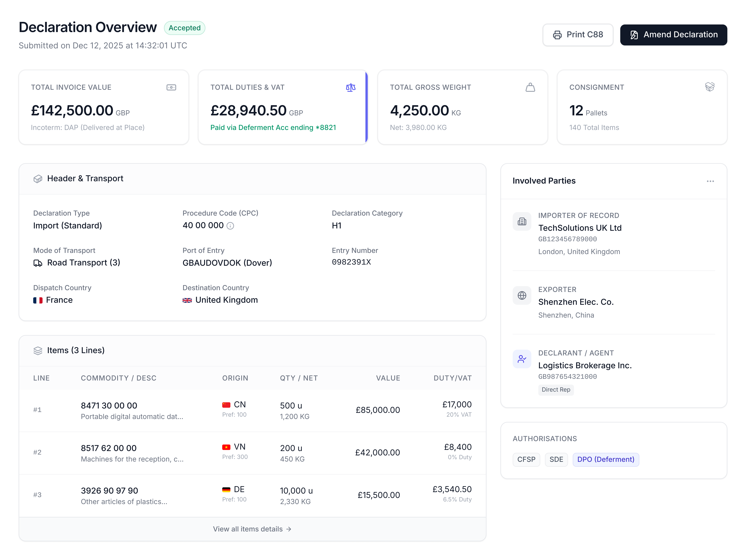The image size is (746, 560).
Task: Click the layers icon next to Items (3 Lines)
Action: pos(37,351)
